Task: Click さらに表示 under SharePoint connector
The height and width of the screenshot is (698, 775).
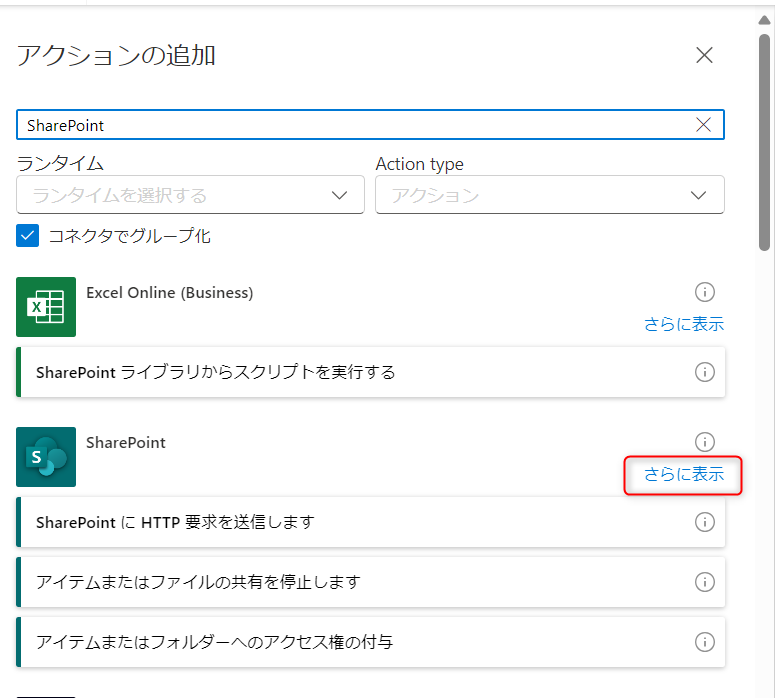Action: pyautogui.click(x=684, y=474)
